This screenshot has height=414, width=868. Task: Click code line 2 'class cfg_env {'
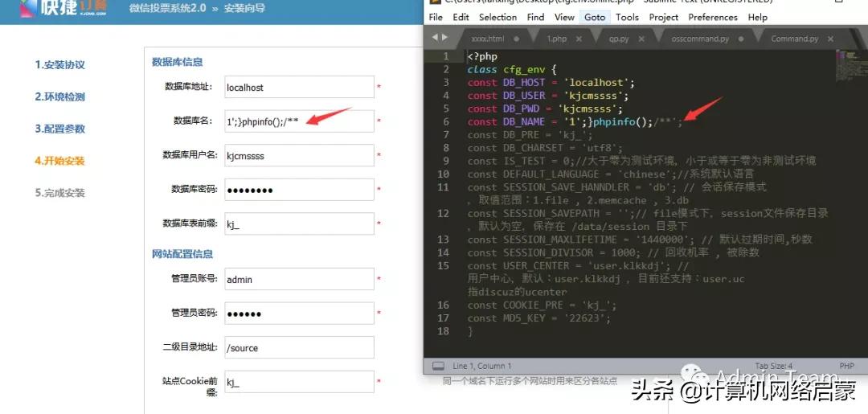pos(511,69)
